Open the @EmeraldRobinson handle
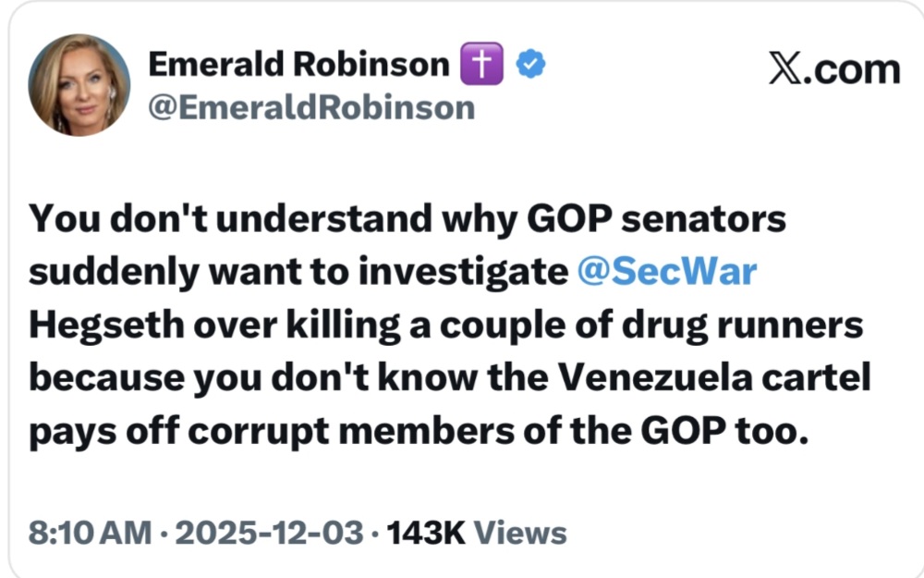Screen dimensions: 924x578 [x=311, y=108]
